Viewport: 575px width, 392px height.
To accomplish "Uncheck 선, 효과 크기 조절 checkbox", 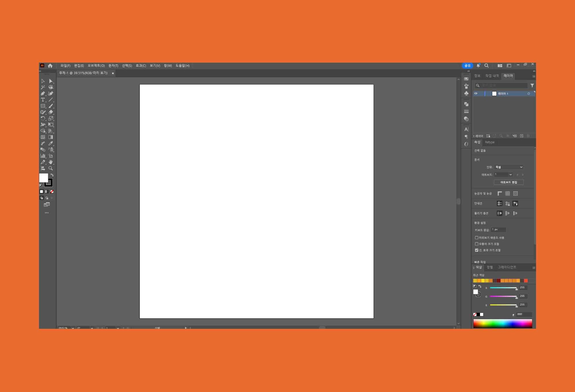I will [477, 250].
